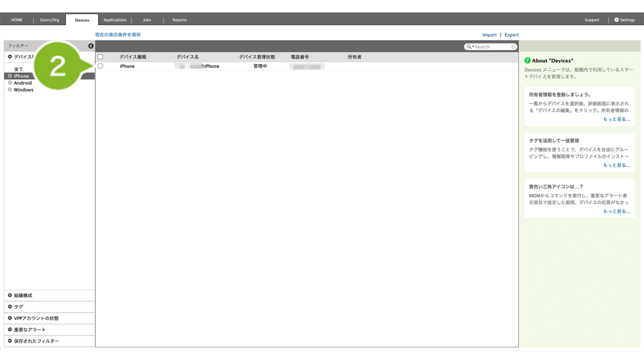Clear the search field with X icon
This screenshot has height=362, width=644.
point(513,47)
